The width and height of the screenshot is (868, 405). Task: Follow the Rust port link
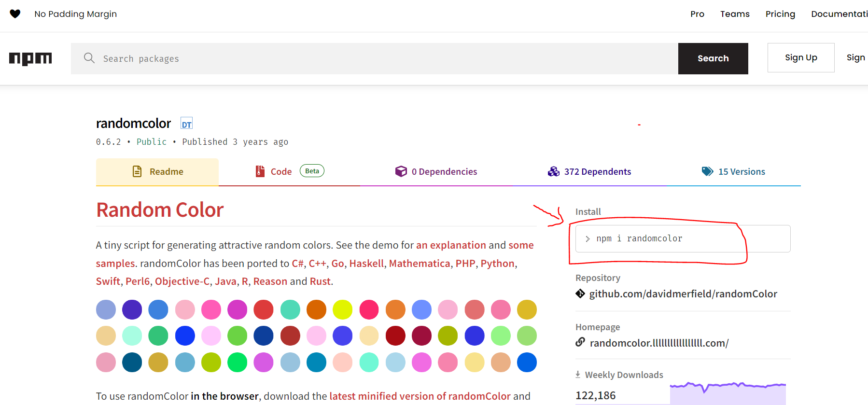click(320, 281)
